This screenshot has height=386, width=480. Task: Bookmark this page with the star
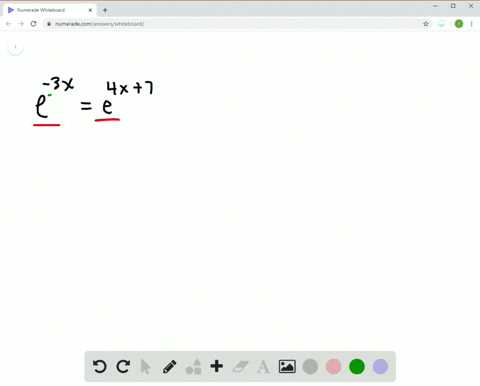[426, 24]
